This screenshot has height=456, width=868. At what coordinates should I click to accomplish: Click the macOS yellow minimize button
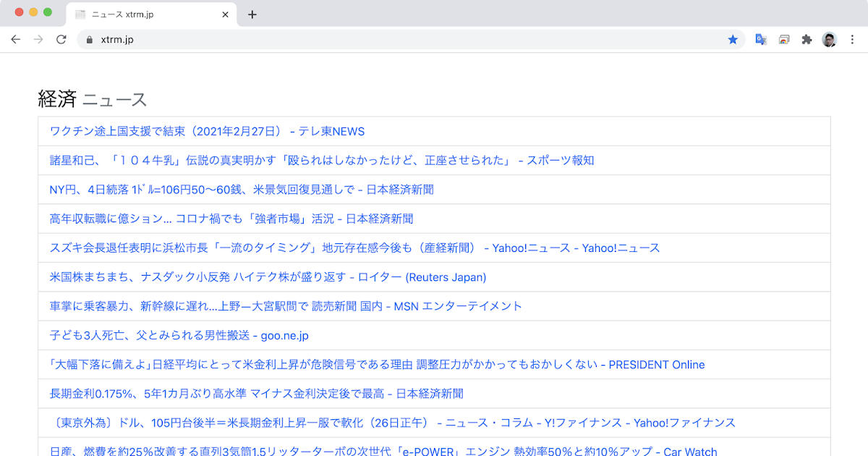click(33, 12)
